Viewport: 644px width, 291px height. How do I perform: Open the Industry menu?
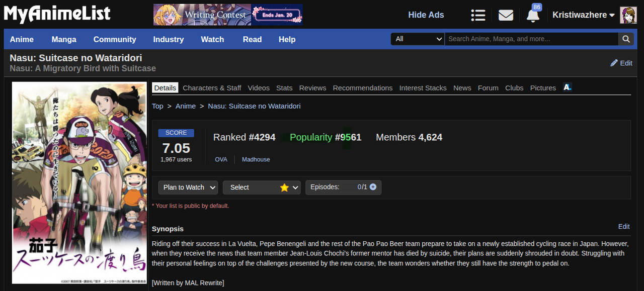[x=169, y=39]
